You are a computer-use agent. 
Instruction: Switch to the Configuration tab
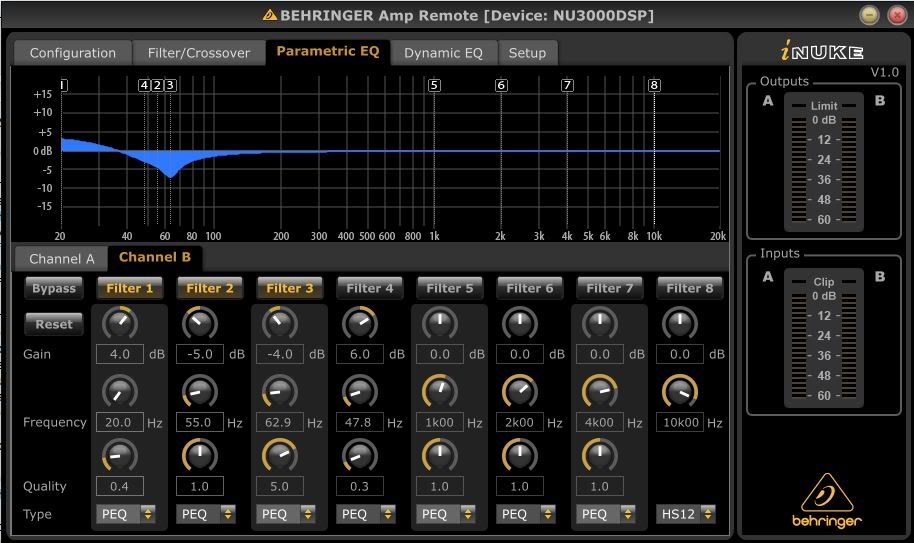[x=72, y=53]
